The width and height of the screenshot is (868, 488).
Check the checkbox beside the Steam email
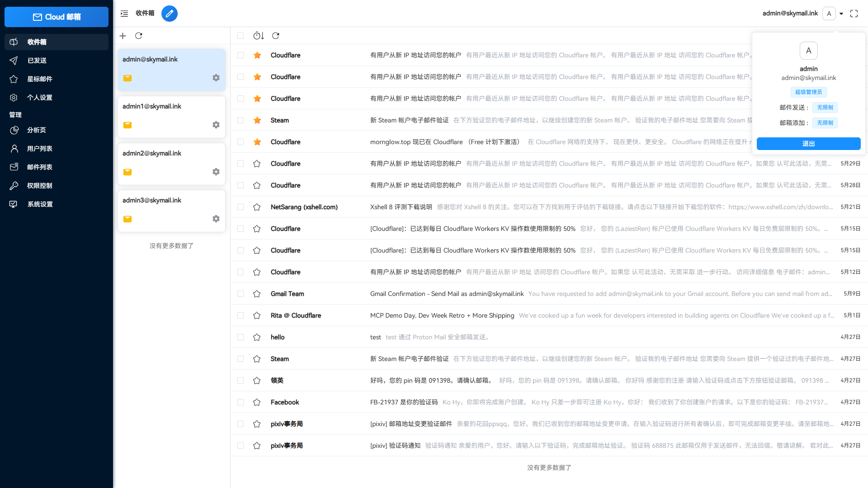pos(240,120)
